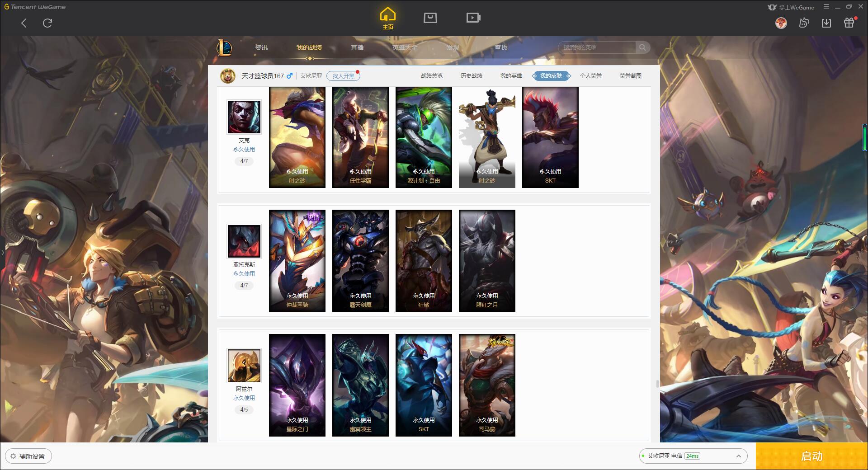Open the user avatar in top right
The height and width of the screenshot is (470, 868).
781,23
